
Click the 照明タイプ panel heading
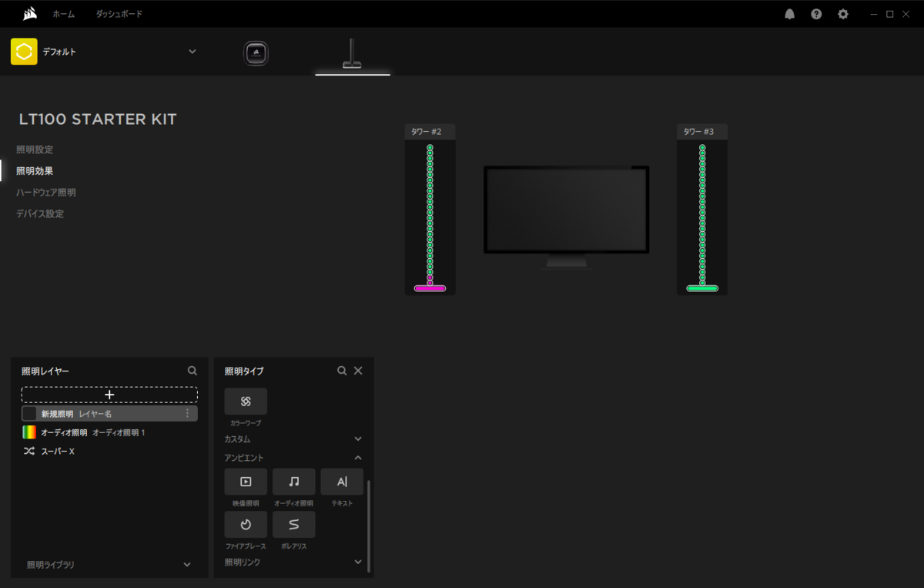click(x=244, y=371)
